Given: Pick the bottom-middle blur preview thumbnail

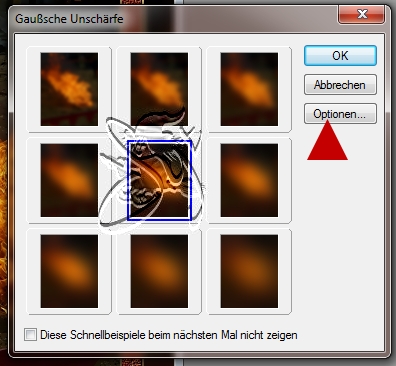Looking at the screenshot, I should pyautogui.click(x=159, y=271).
